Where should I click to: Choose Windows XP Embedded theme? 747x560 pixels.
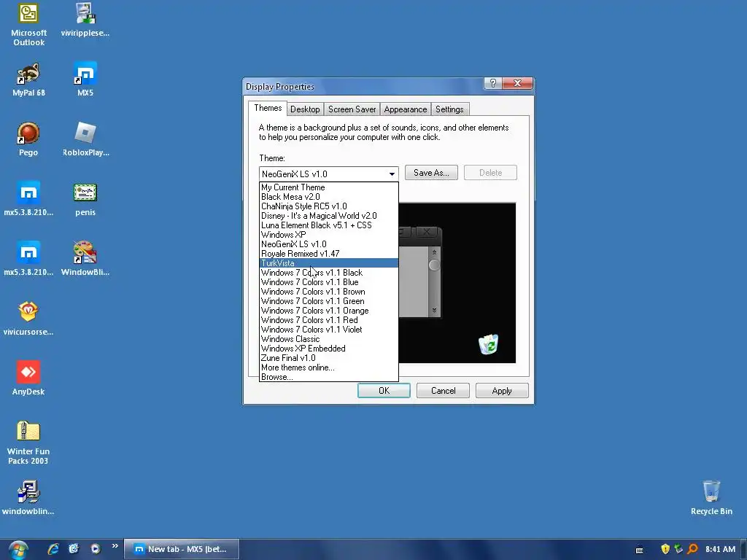tap(329, 349)
